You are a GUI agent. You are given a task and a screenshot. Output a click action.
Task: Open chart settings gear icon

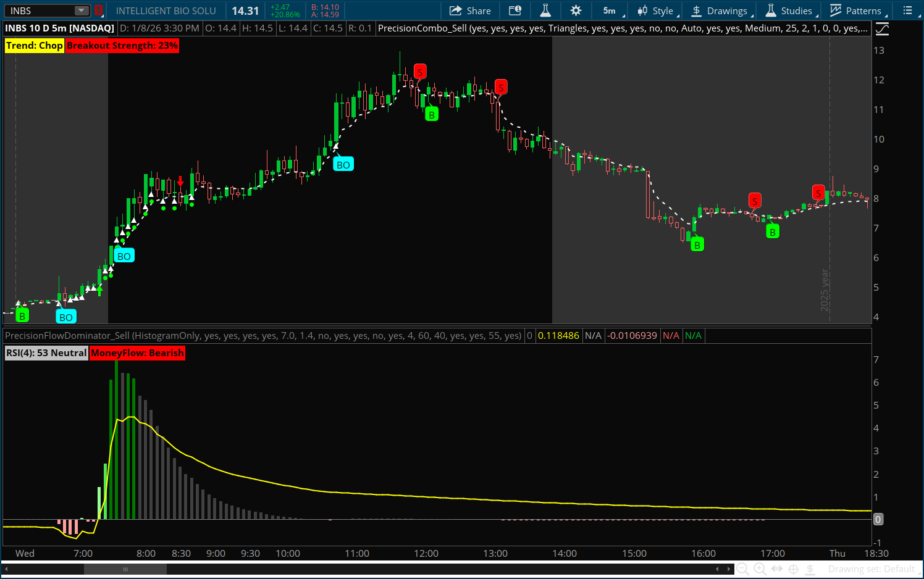point(576,10)
